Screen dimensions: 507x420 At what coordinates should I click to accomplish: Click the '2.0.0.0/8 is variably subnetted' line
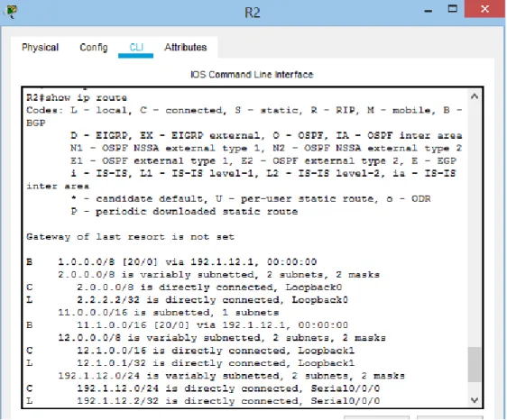tap(218, 275)
